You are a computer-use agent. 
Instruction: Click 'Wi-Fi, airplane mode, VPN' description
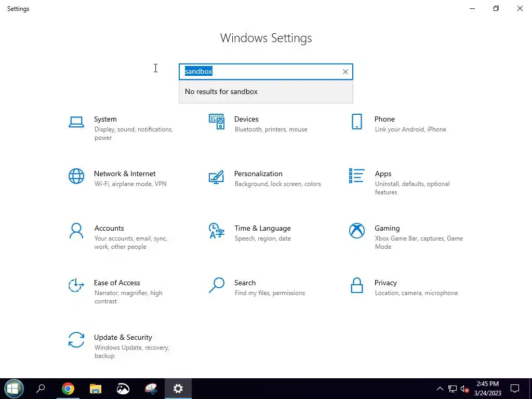pos(130,184)
